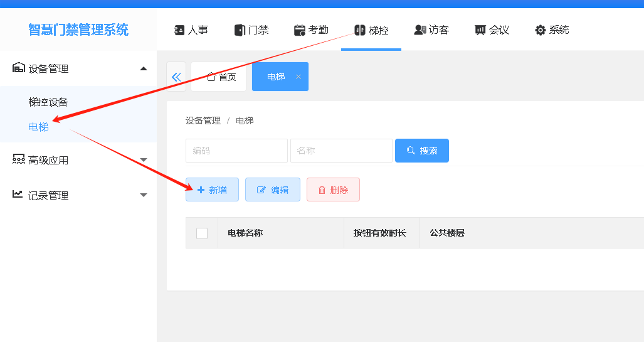Click the 公共楼层 column header
Screen dimensions: 644x342
coord(447,233)
